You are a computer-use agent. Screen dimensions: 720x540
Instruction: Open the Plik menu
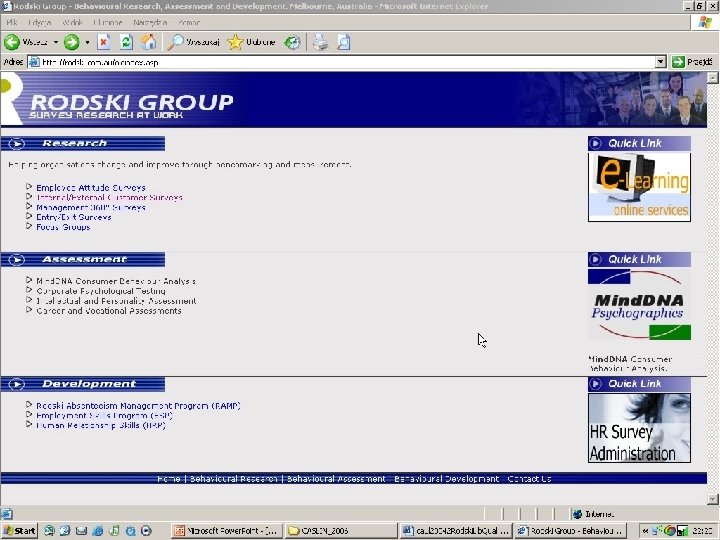(x=12, y=22)
